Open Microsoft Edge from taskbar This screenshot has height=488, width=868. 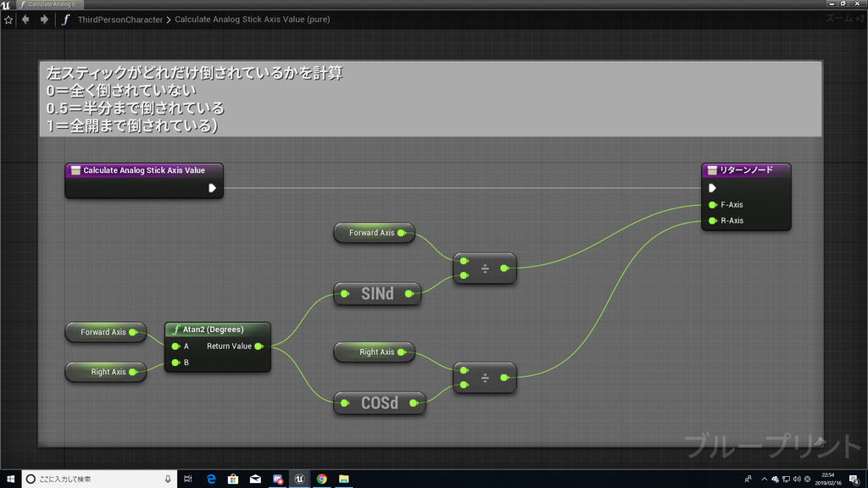[x=211, y=480]
